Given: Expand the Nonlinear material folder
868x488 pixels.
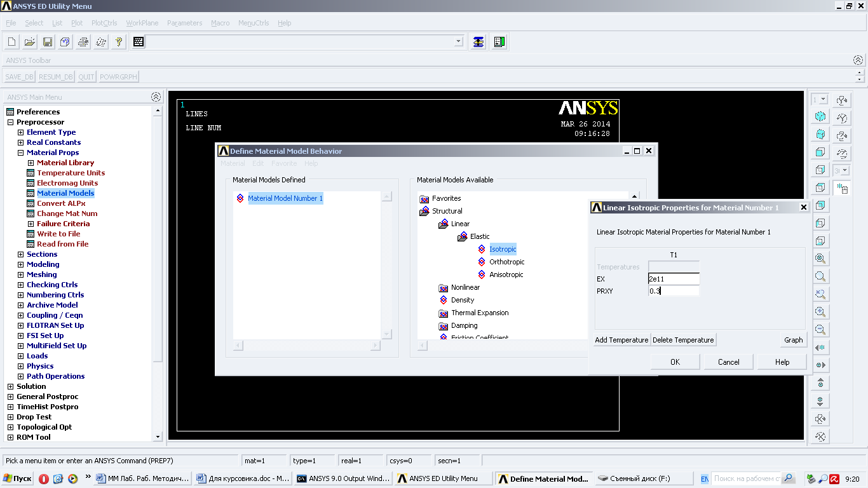Looking at the screenshot, I should point(444,287).
